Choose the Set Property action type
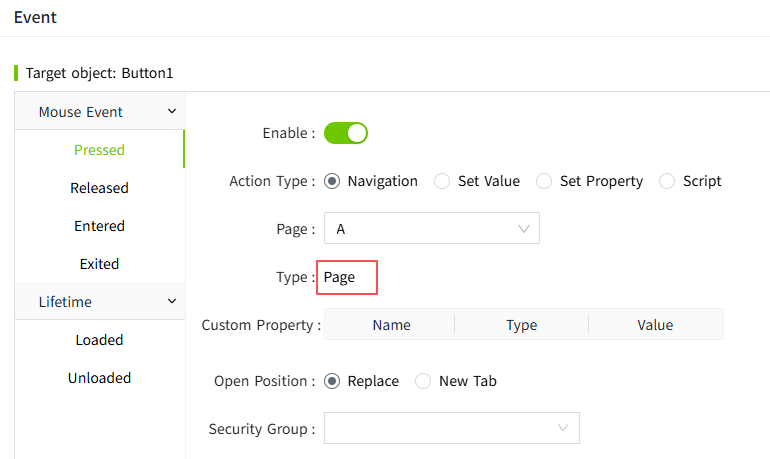The image size is (770, 459). tap(544, 181)
